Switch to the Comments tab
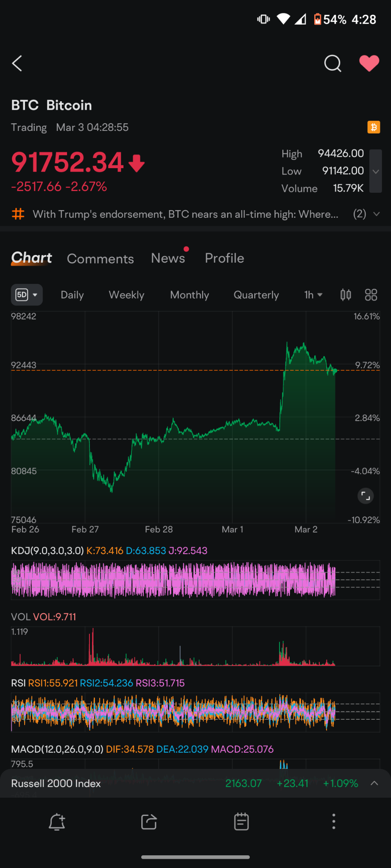Screen dimensions: 391x868 (x=101, y=258)
